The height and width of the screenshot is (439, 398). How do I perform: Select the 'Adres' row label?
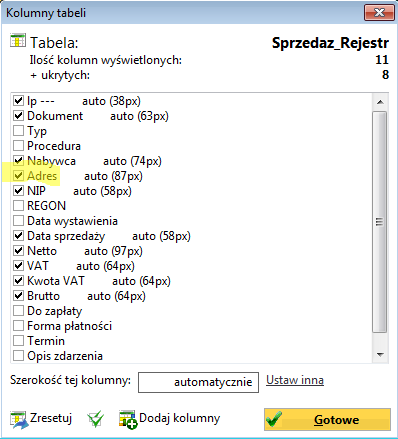42,176
